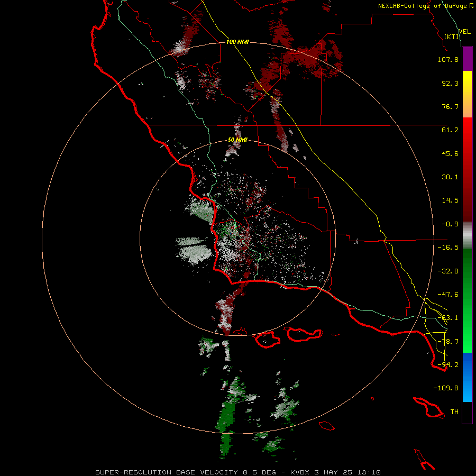Click the 30.1 velocity scale value
476x476 pixels.
click(x=450, y=177)
